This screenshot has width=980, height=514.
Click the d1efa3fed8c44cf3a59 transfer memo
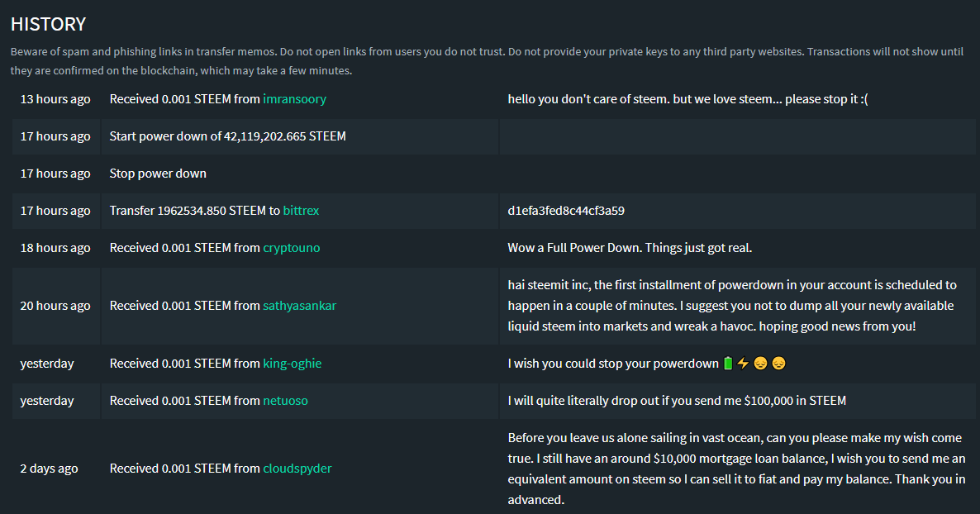coord(566,211)
